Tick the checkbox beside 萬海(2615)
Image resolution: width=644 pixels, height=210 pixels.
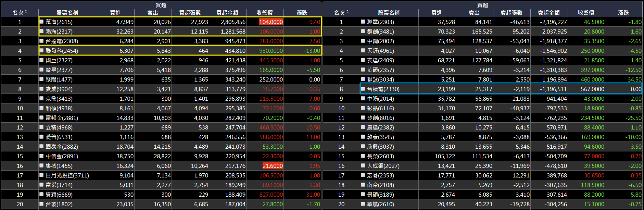click(41, 22)
